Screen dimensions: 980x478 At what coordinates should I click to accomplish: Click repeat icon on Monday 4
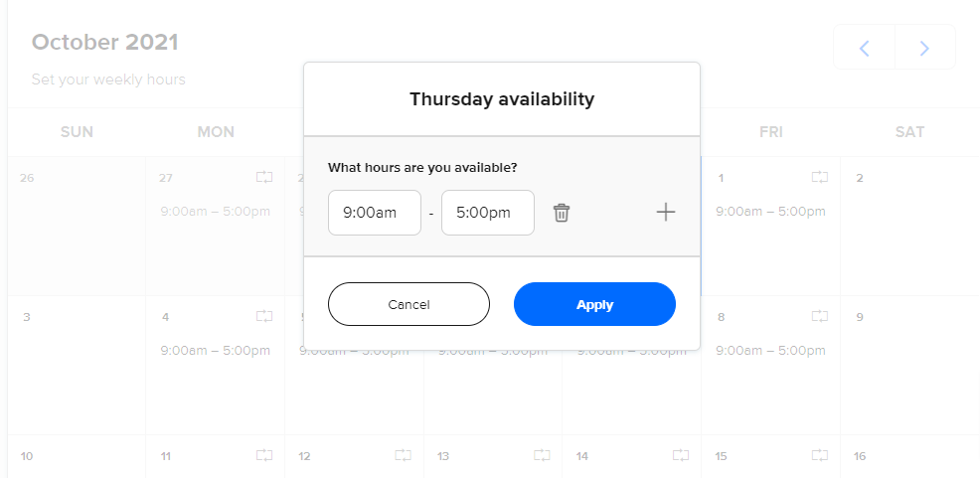264,316
